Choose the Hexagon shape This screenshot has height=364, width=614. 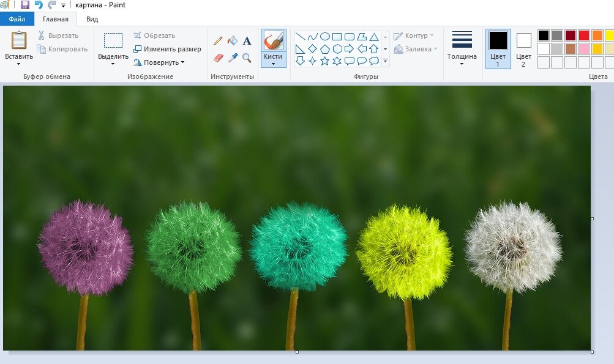[x=337, y=49]
